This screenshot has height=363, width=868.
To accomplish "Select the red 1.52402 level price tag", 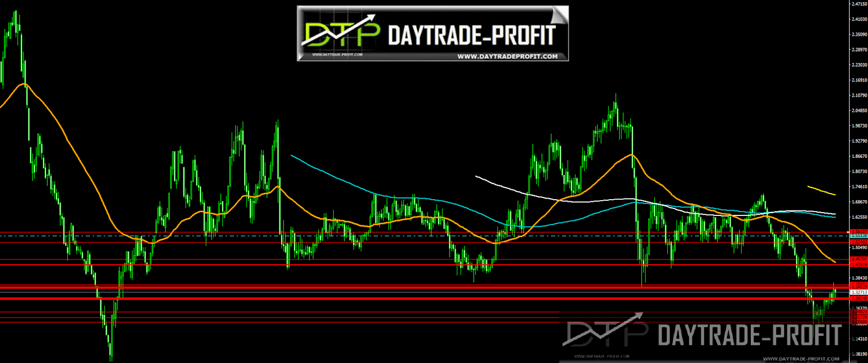I will 859,242.
